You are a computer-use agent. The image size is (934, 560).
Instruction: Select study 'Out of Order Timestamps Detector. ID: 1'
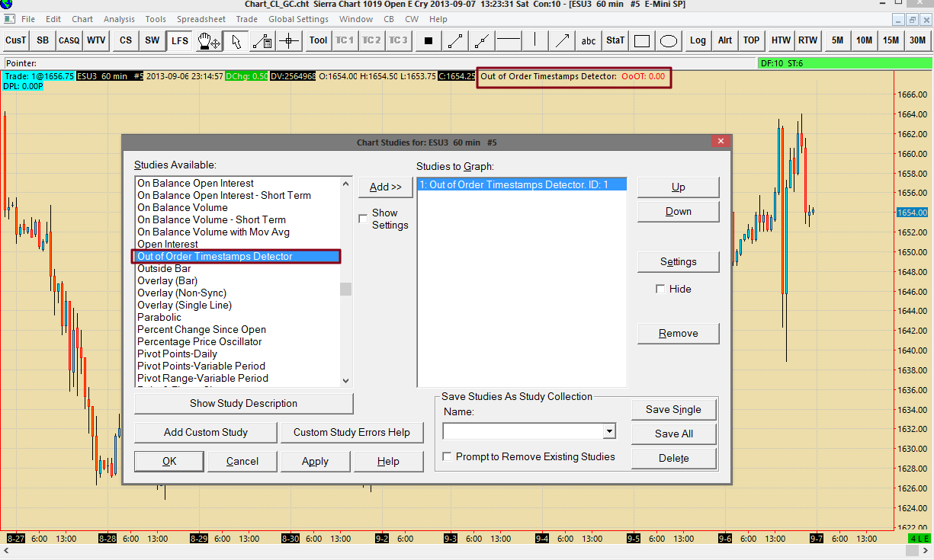522,184
